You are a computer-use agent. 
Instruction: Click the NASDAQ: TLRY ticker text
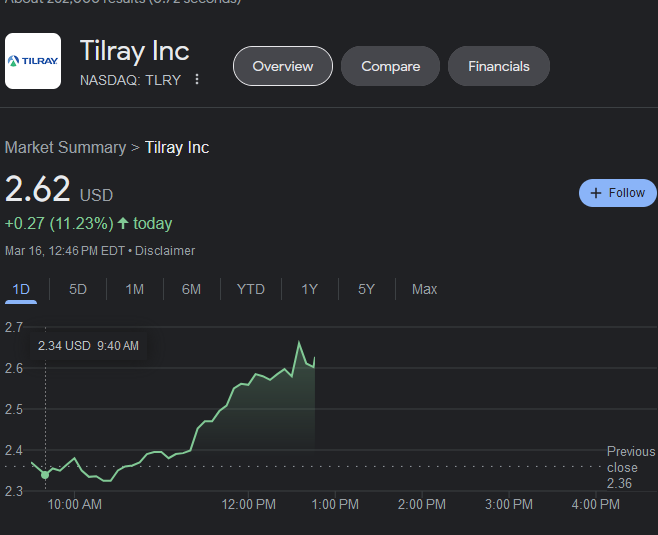point(131,80)
